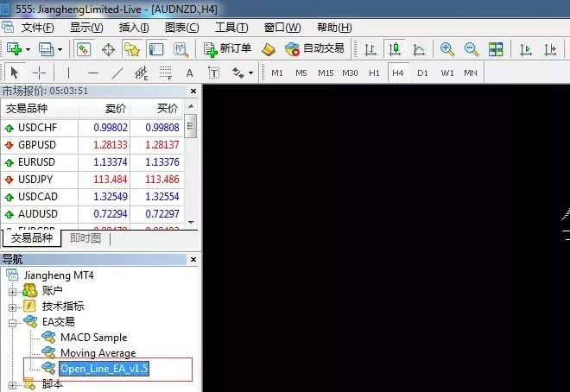Viewport: 570px width, 392px height.
Task: Toggle the 自动交易 auto trading button
Action: tap(315, 49)
